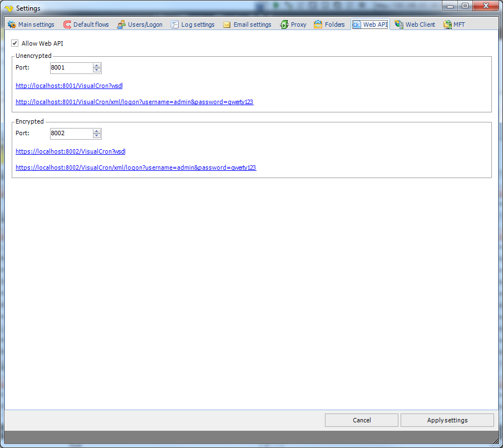Increase the Unencrypted port value
Image resolution: width=503 pixels, height=448 pixels.
pyautogui.click(x=97, y=66)
